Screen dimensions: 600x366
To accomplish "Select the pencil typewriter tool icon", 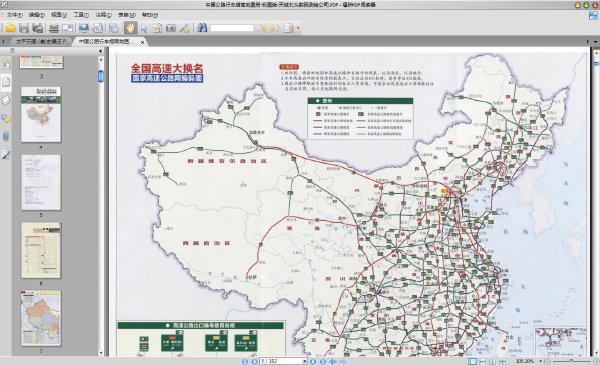I will 184,28.
